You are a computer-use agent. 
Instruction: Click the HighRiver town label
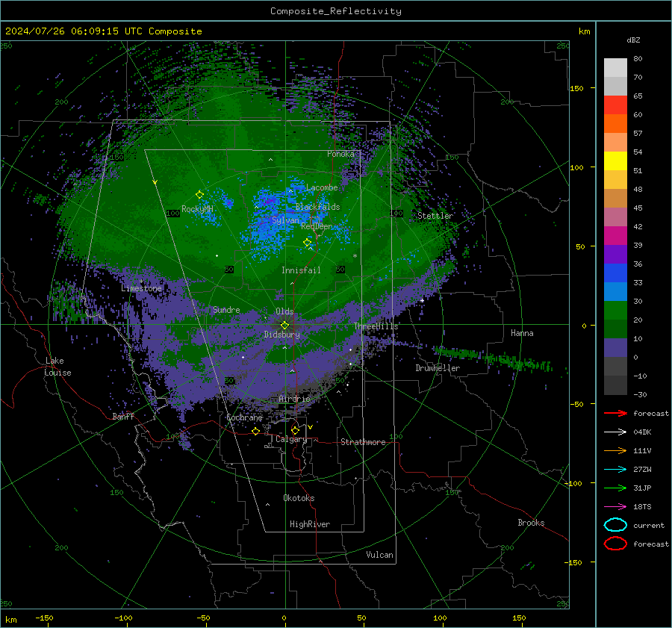(x=310, y=524)
